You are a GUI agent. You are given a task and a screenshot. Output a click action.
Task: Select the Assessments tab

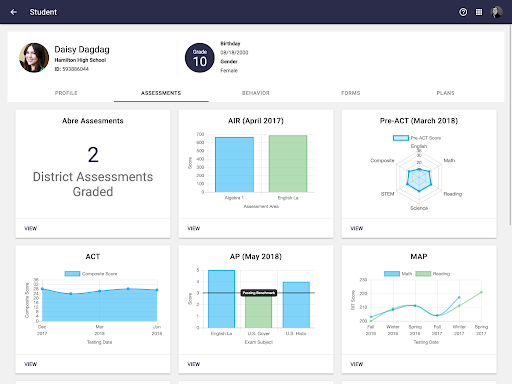pos(161,93)
